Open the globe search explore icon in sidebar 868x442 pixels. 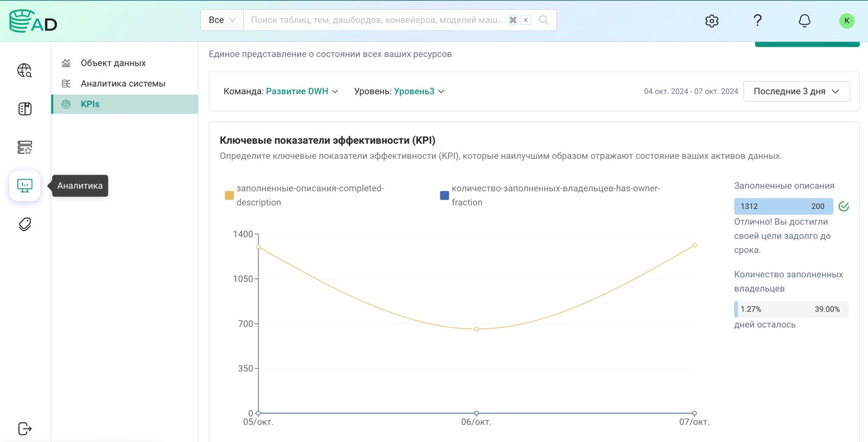pos(25,71)
